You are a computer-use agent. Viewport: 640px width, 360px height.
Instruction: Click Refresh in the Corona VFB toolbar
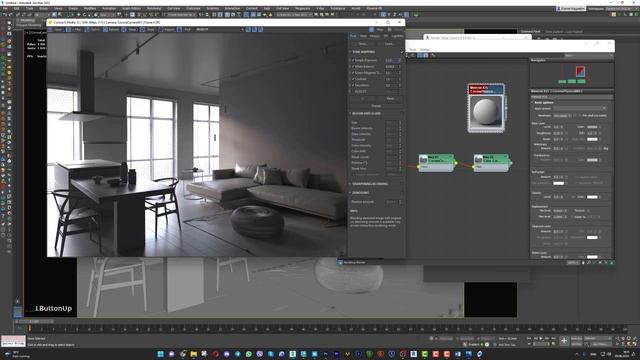pyautogui.click(x=111, y=29)
